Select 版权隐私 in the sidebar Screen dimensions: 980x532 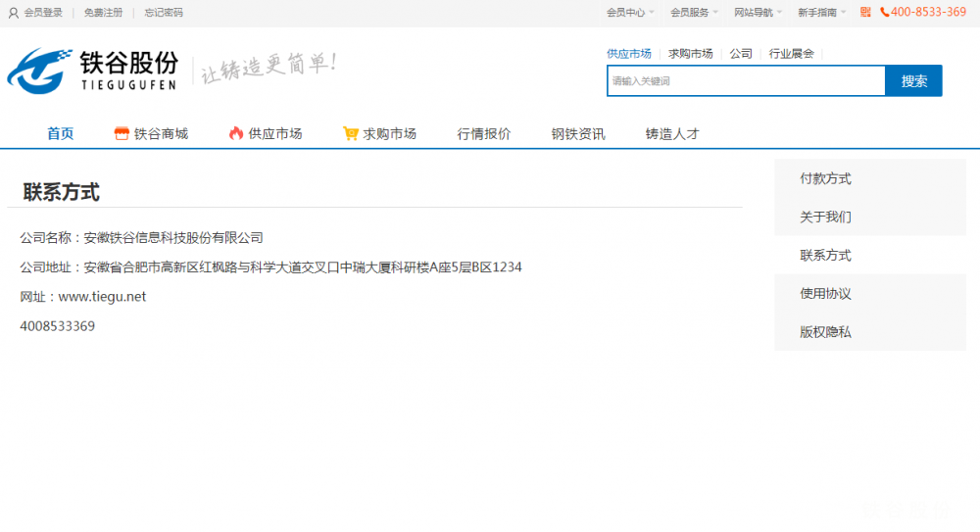[x=825, y=332]
